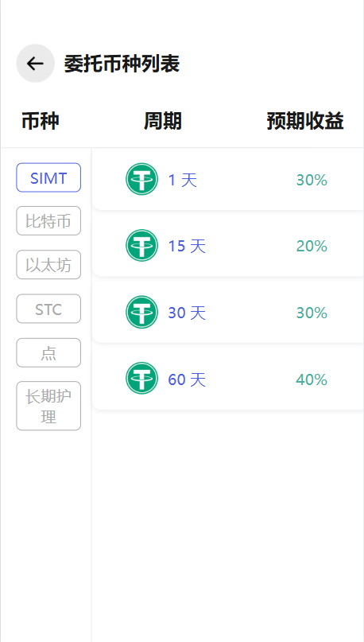The height and width of the screenshot is (642, 364).
Task: Click the 币种 column header
Action: point(40,121)
